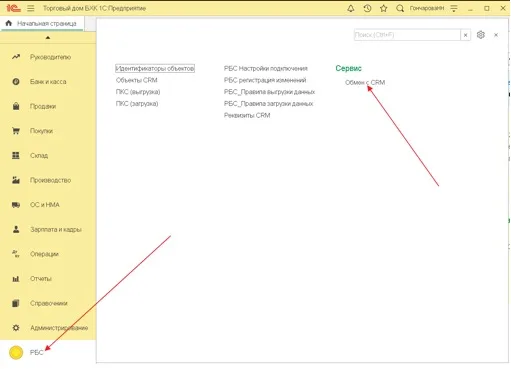Viewport: 511px width, 369px height.
Task: Open Покупки section
Action: click(x=41, y=131)
